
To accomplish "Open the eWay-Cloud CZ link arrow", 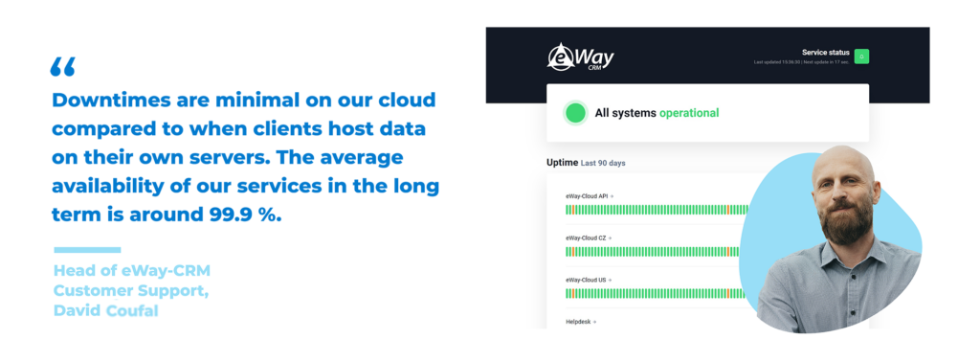I will (x=610, y=238).
